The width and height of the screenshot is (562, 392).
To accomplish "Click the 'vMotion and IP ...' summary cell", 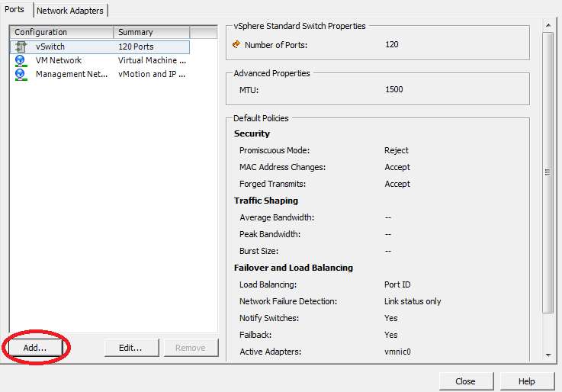I will (152, 74).
